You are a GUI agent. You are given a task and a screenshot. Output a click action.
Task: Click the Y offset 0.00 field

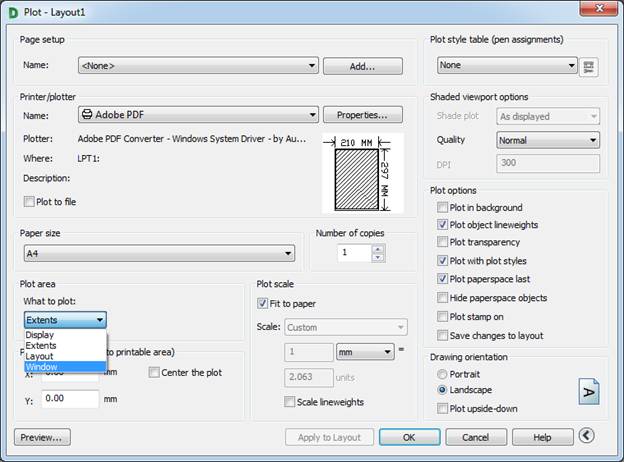point(70,399)
